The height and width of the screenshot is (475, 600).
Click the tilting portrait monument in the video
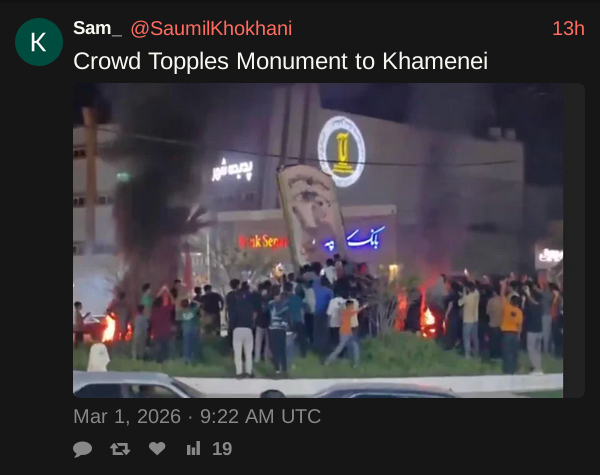[x=311, y=215]
